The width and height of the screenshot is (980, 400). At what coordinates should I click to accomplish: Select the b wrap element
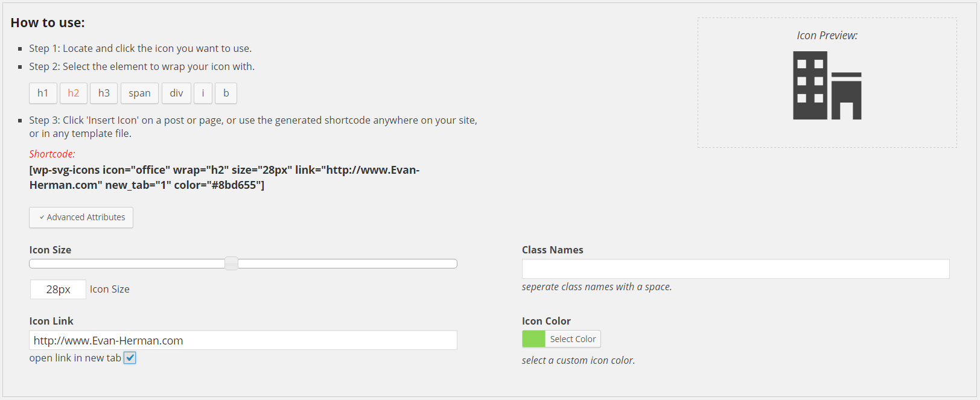coord(226,93)
